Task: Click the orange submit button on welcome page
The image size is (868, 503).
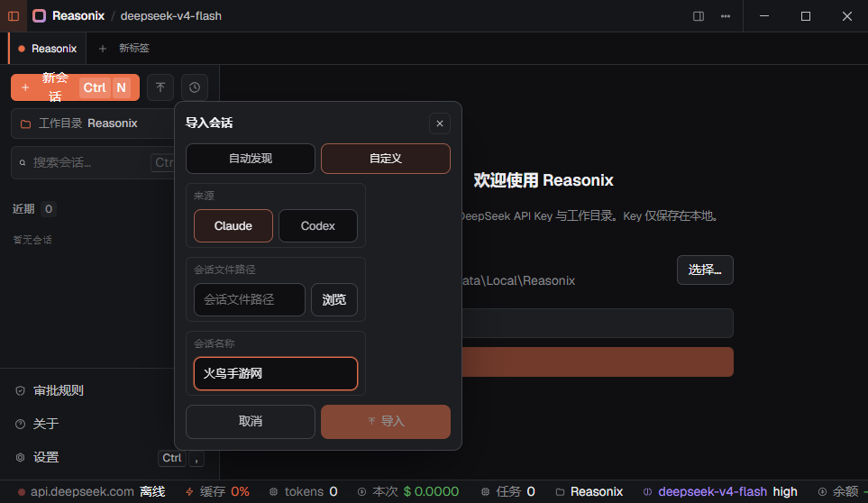Action: point(598,361)
